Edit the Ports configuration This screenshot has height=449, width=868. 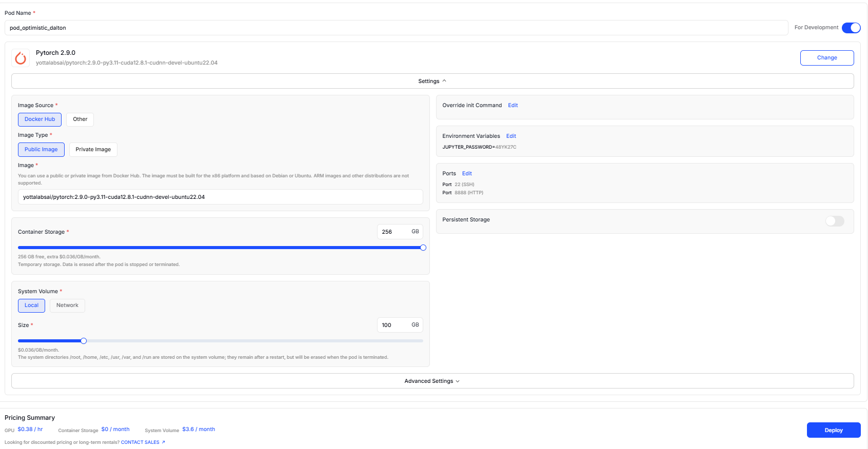click(x=467, y=174)
